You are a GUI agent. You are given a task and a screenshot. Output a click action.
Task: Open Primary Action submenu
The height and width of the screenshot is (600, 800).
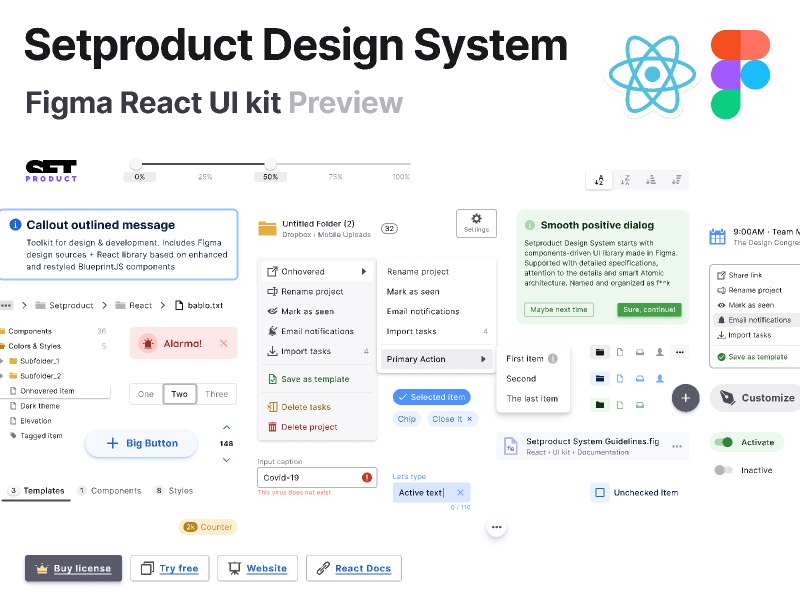[x=436, y=359]
